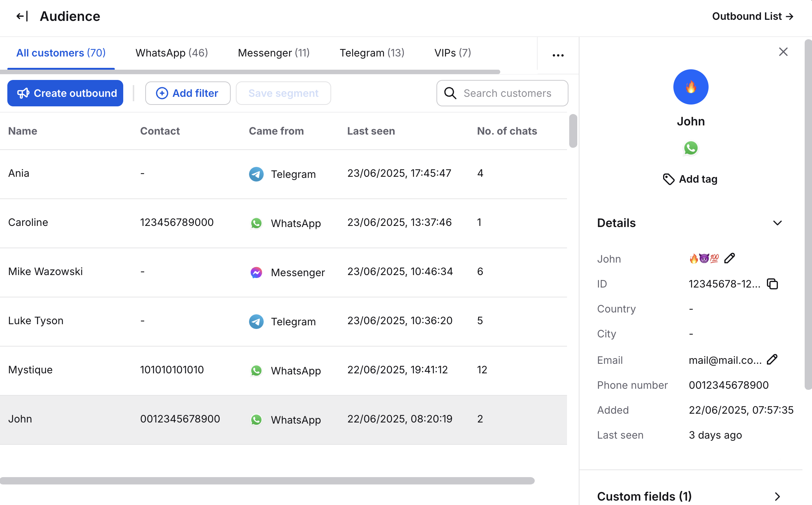The image size is (812, 505).
Task: Close the John details panel
Action: [783, 52]
